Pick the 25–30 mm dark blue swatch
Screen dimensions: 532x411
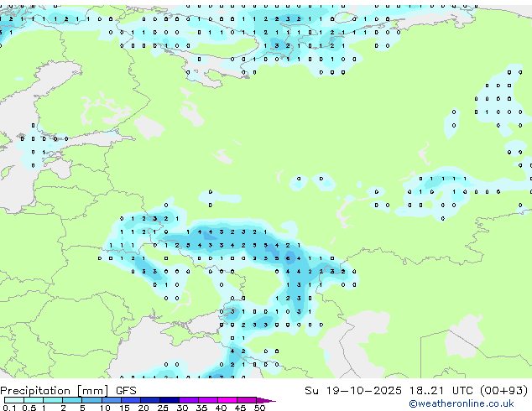point(169,400)
